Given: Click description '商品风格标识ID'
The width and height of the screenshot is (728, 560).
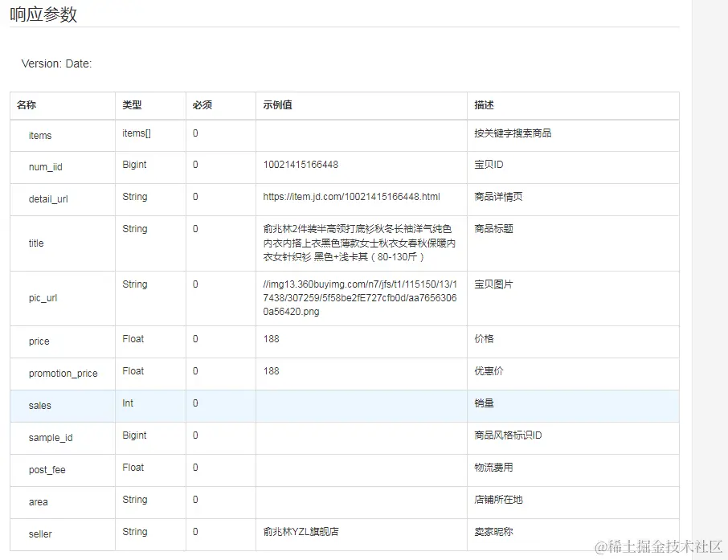Looking at the screenshot, I should click(508, 435).
